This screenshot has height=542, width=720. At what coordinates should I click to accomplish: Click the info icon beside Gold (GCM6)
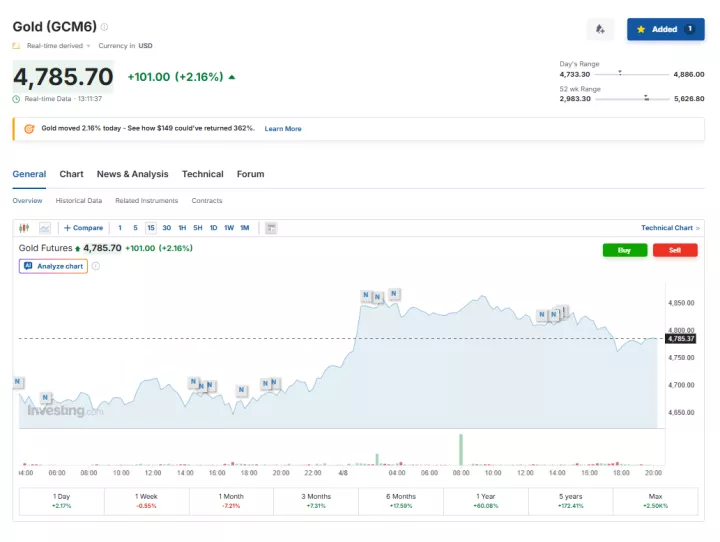[x=104, y=27]
